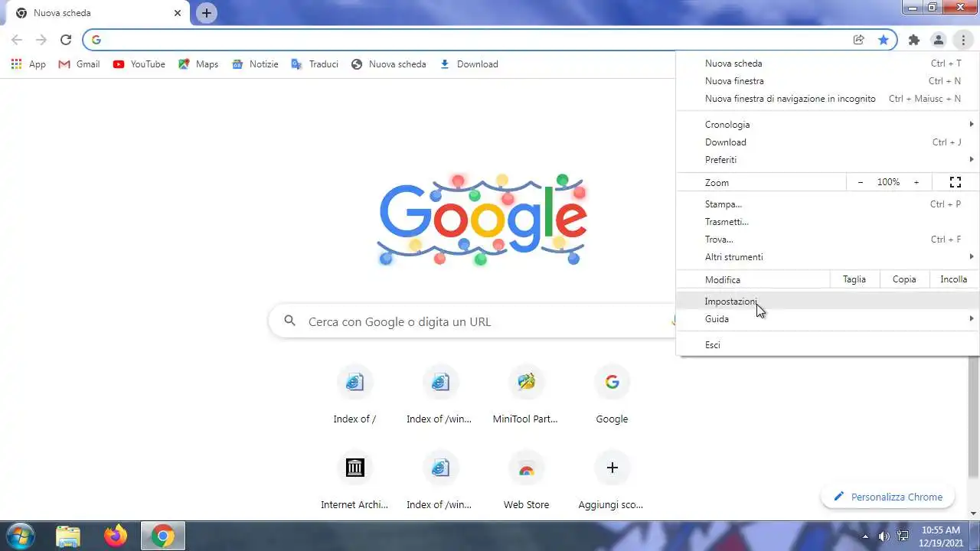Click the Incolla button
This screenshot has width=980, height=551.
point(954,279)
